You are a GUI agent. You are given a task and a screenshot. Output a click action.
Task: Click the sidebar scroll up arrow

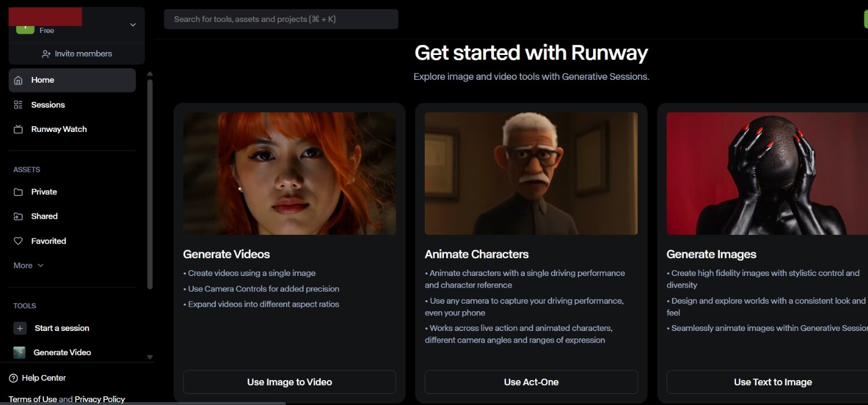pos(150,74)
